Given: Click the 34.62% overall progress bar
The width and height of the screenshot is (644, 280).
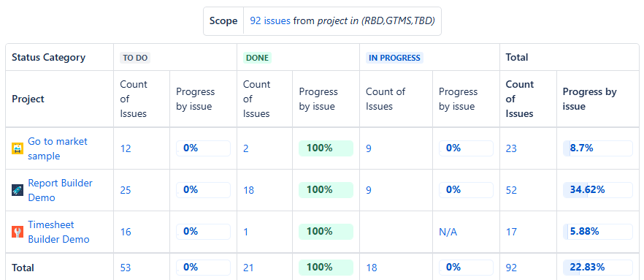Looking at the screenshot, I should coord(597,189).
